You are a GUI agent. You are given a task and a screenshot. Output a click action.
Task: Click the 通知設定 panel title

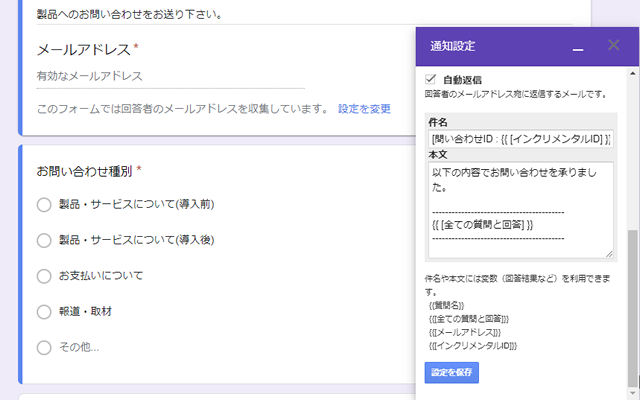click(x=453, y=46)
